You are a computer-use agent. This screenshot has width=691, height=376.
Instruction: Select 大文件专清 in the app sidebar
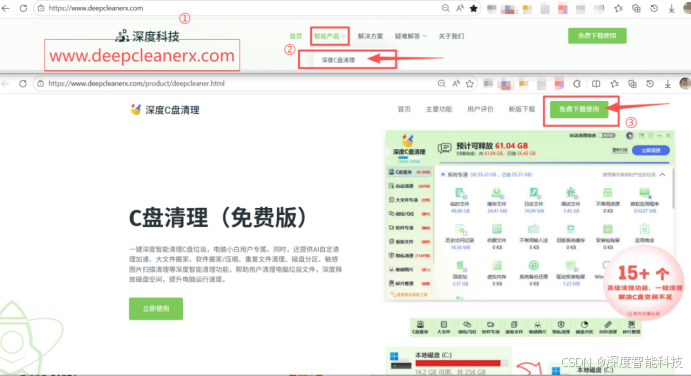click(x=409, y=200)
